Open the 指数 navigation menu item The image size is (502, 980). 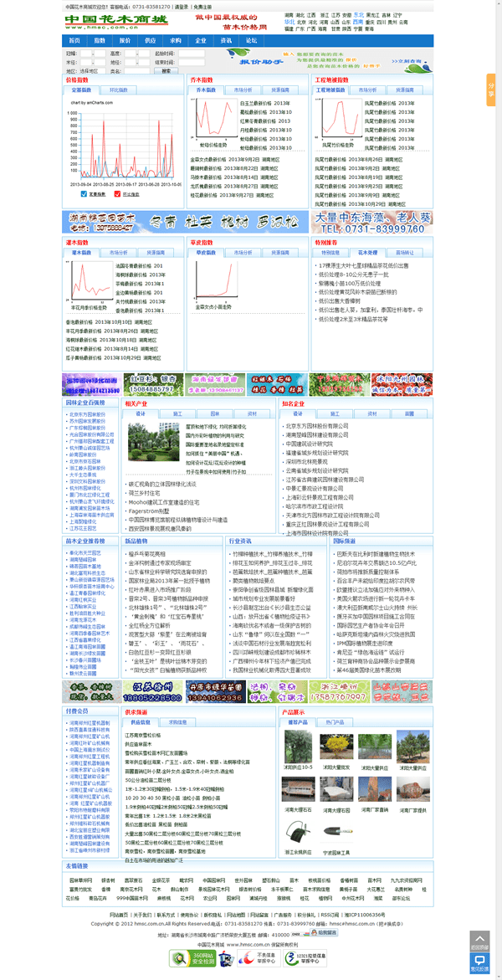(100, 40)
